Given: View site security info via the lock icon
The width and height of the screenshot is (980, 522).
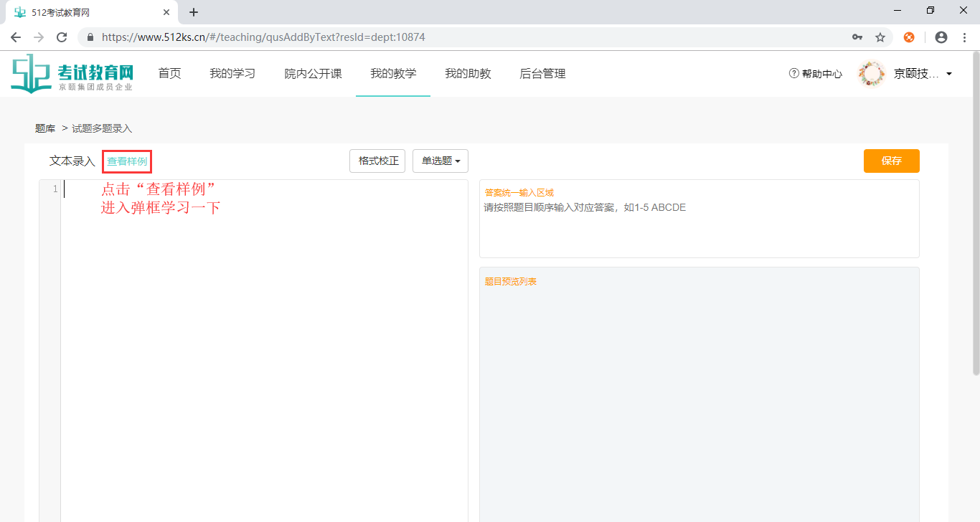Looking at the screenshot, I should [90, 37].
